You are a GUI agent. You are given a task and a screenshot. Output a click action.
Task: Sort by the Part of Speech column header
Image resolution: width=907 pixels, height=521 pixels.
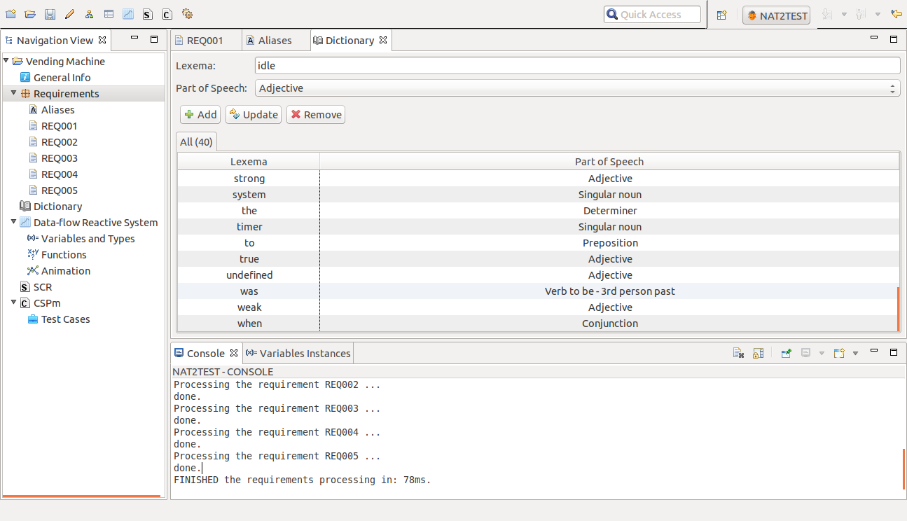[x=609, y=161]
